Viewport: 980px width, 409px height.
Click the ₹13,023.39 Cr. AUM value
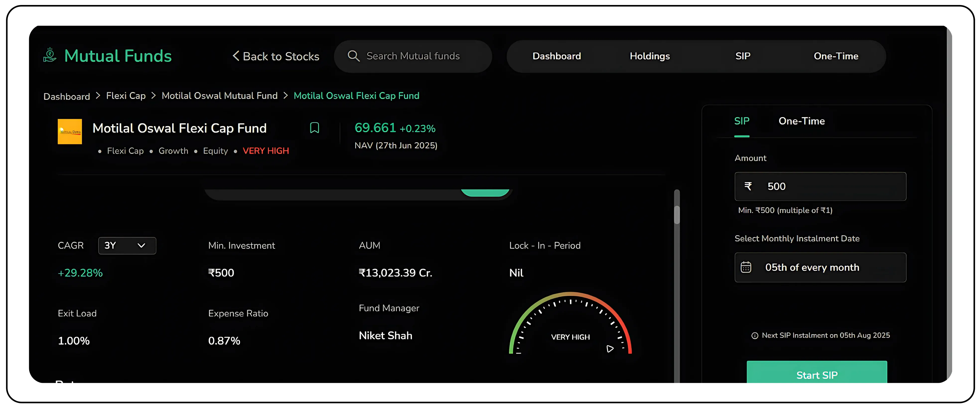(395, 273)
